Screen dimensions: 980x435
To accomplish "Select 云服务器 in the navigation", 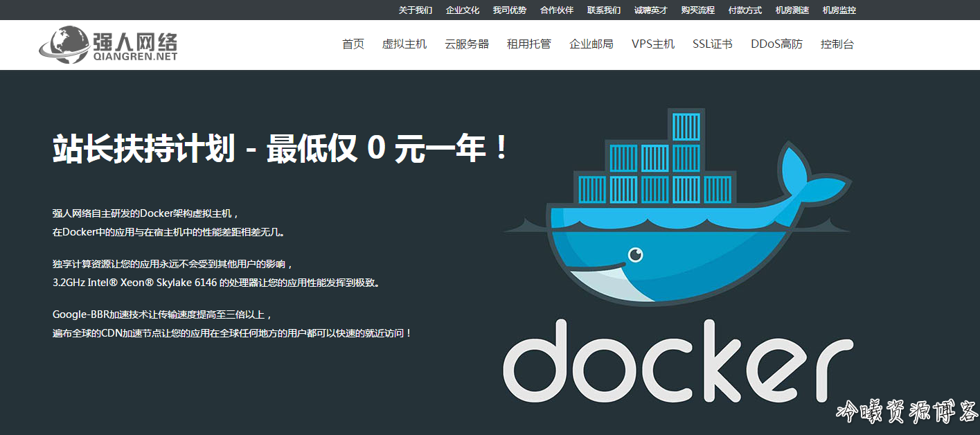I will click(467, 44).
